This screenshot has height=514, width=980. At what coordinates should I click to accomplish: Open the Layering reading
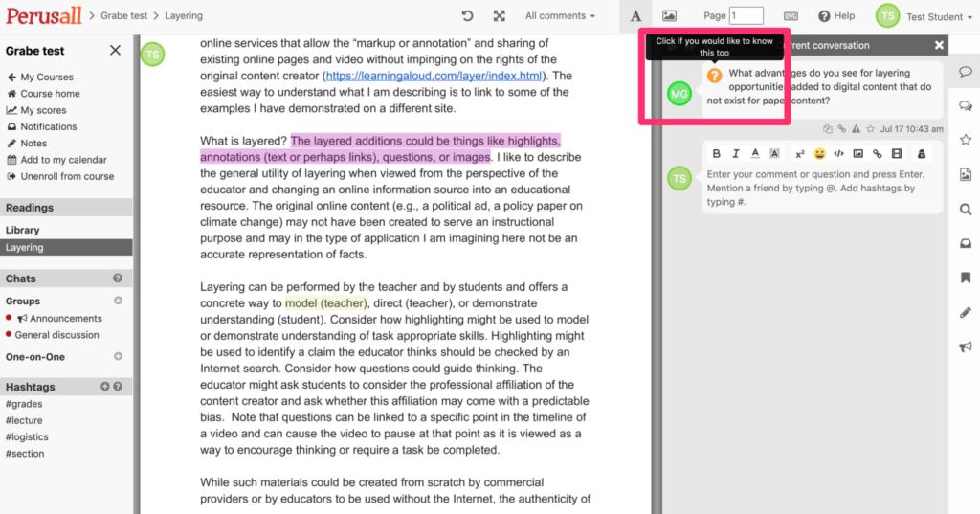point(25,247)
